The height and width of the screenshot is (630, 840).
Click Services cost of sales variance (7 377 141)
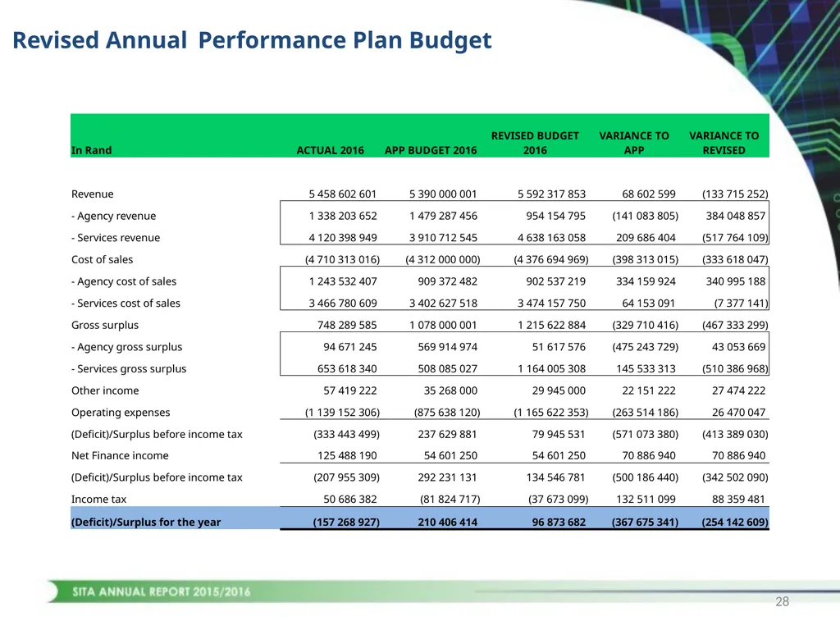coord(741,304)
